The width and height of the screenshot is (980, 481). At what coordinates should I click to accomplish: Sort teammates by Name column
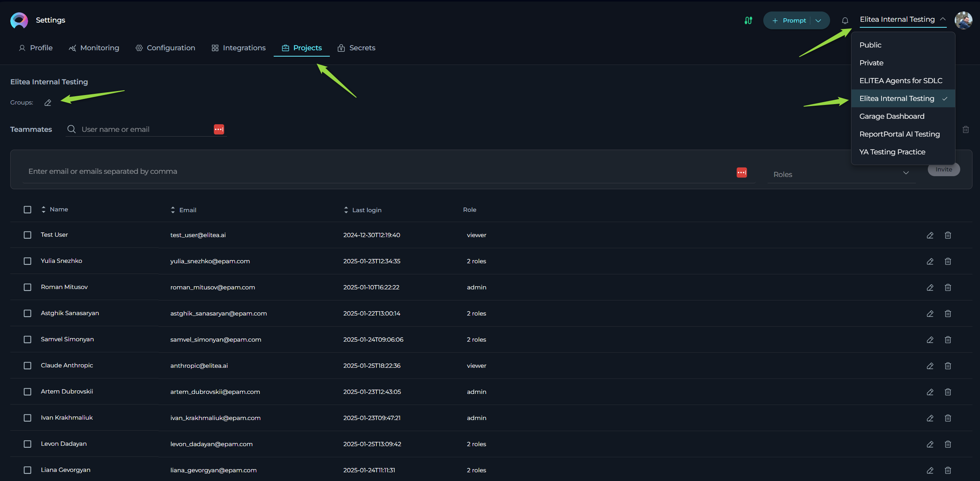(55, 209)
